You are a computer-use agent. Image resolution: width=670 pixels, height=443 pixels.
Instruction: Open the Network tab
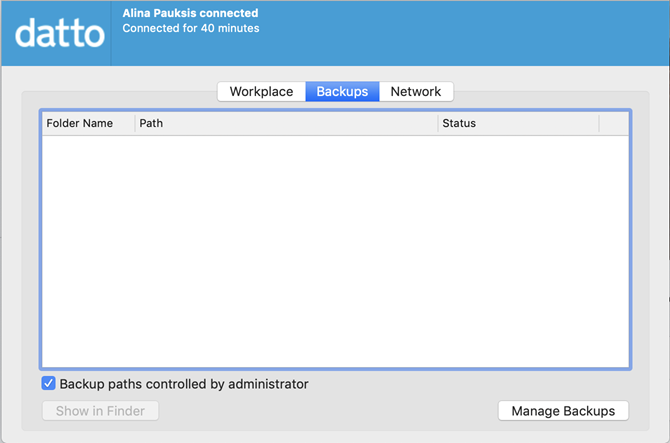(x=416, y=91)
